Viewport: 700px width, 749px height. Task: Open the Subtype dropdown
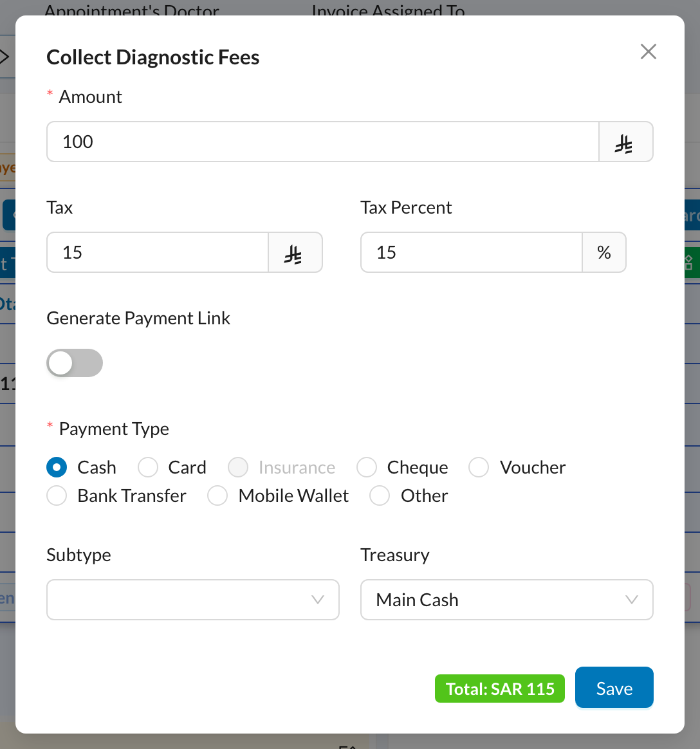click(x=193, y=600)
